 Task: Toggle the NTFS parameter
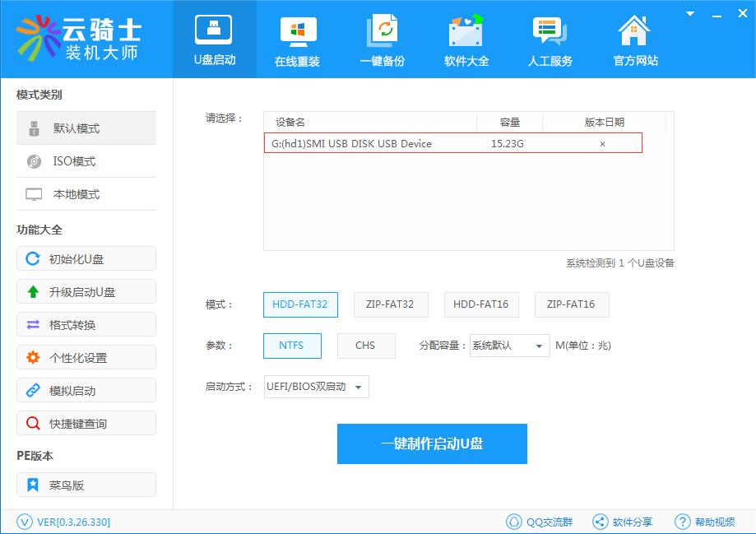(x=292, y=346)
